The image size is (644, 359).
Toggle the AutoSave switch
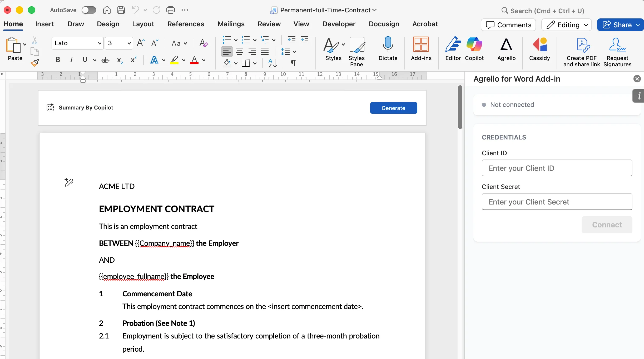pos(89,10)
